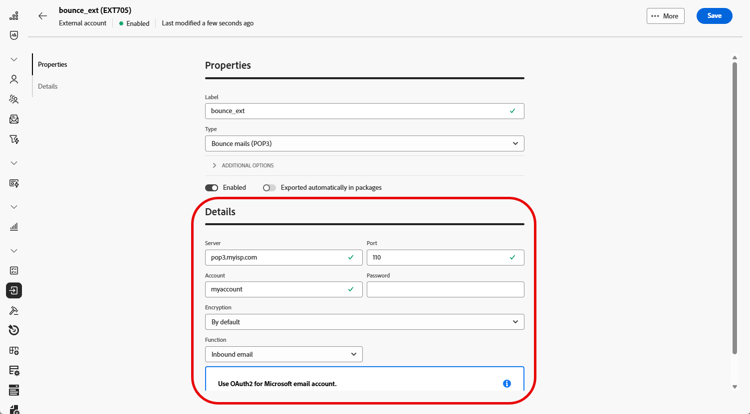The height and width of the screenshot is (414, 750).
Task: Select the Details tab in side navigation
Action: pos(48,86)
